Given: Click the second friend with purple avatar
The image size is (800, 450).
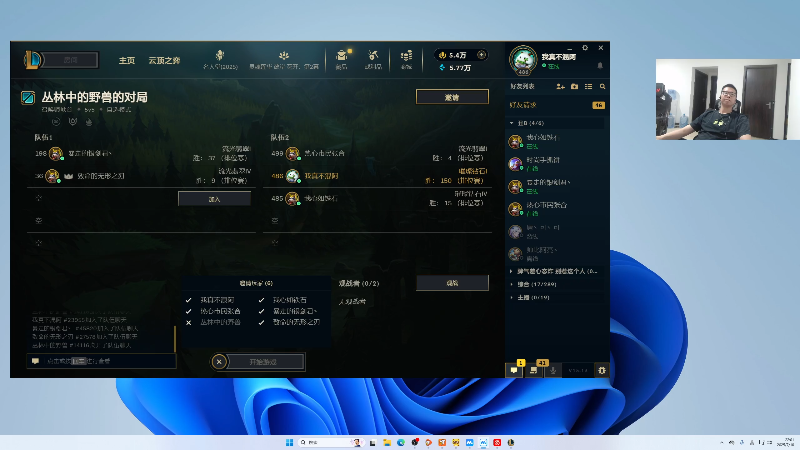Looking at the screenshot, I should [x=556, y=164].
